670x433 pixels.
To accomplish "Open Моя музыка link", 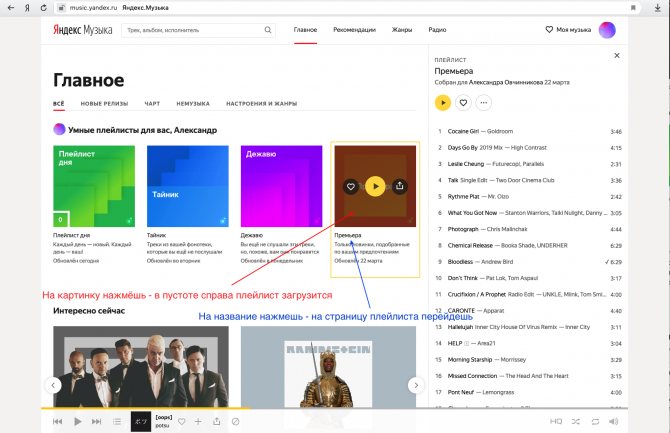I will coord(568,30).
